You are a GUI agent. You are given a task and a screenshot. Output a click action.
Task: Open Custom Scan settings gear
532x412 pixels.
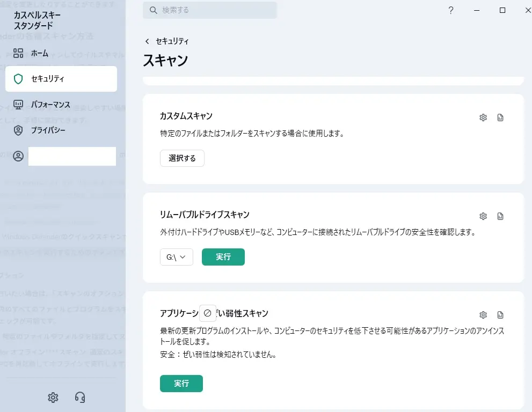(483, 117)
